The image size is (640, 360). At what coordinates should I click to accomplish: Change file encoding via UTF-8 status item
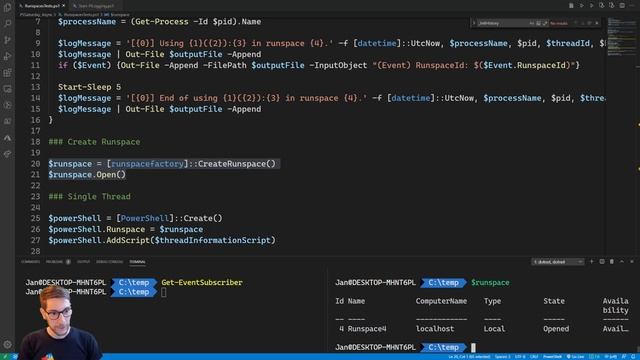tap(520, 357)
